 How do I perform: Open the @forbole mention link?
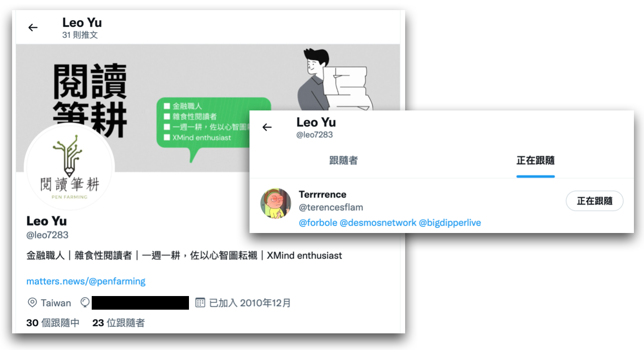(x=318, y=222)
